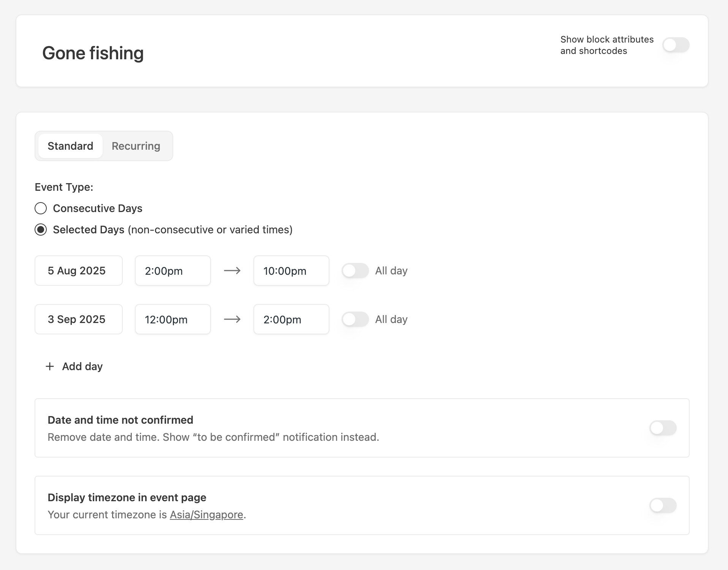
Task: Enable Display timezone in event page
Action: coord(663,505)
